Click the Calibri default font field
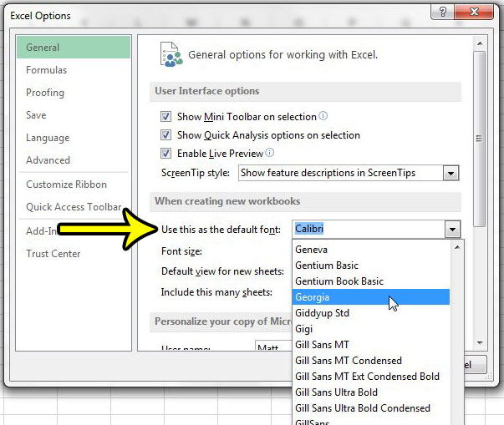The height and width of the screenshot is (425, 504). pyautogui.click(x=369, y=229)
